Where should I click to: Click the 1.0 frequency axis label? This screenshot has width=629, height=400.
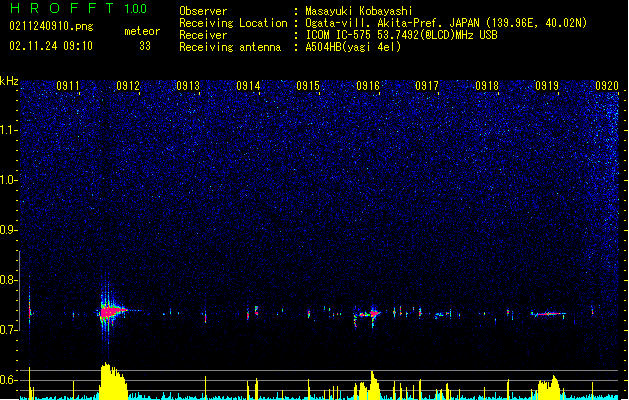[x=9, y=180]
